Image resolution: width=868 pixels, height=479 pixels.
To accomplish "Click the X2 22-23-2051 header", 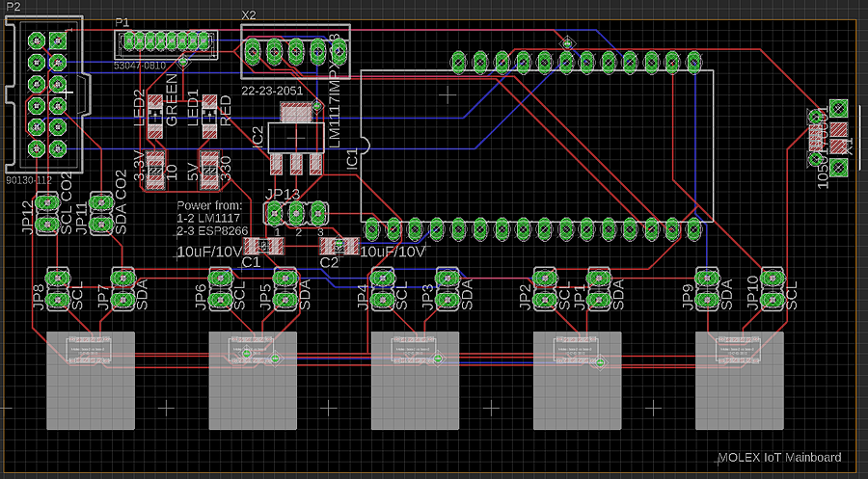I will tap(294, 50).
